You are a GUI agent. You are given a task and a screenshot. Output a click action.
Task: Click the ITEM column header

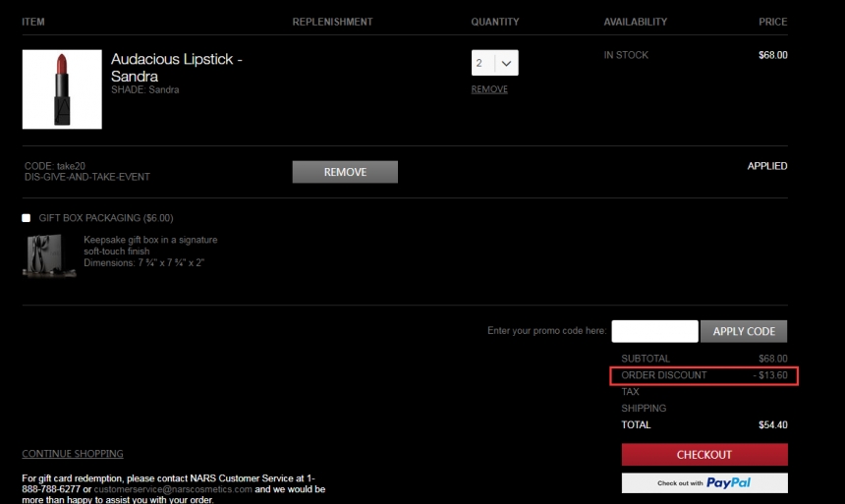pos(33,22)
